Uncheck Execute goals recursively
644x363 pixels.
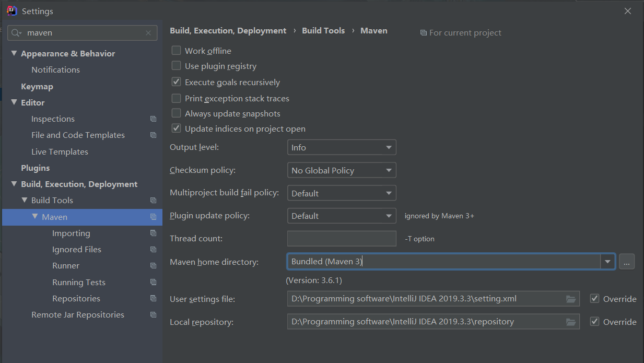pyautogui.click(x=177, y=82)
